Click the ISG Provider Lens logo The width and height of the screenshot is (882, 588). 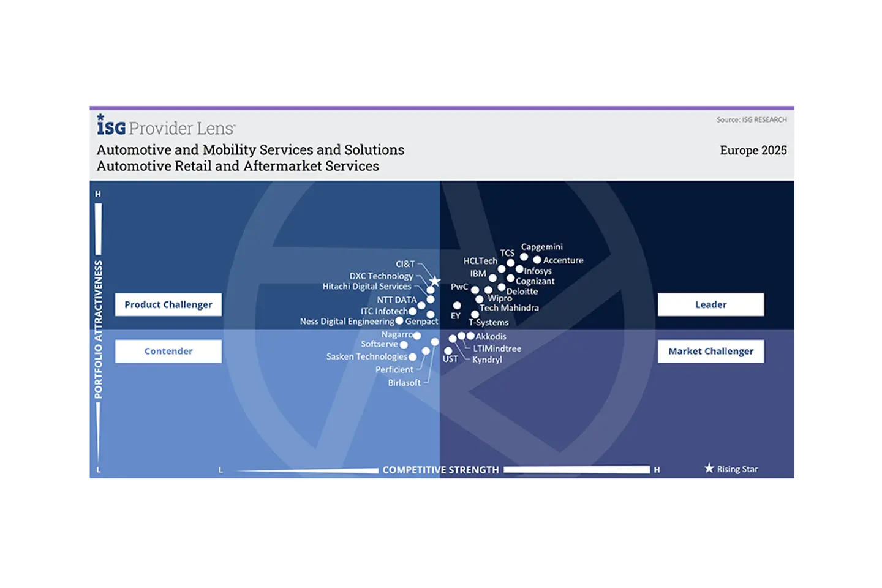[x=164, y=127]
